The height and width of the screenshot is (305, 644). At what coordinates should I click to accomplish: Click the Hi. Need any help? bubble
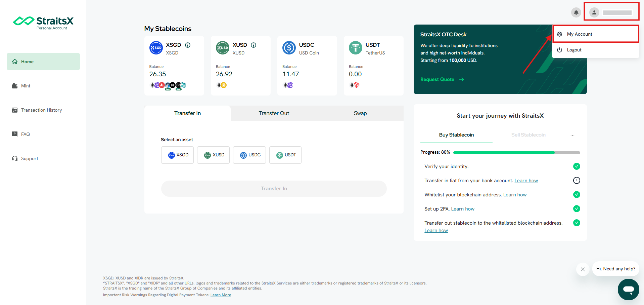click(x=616, y=269)
